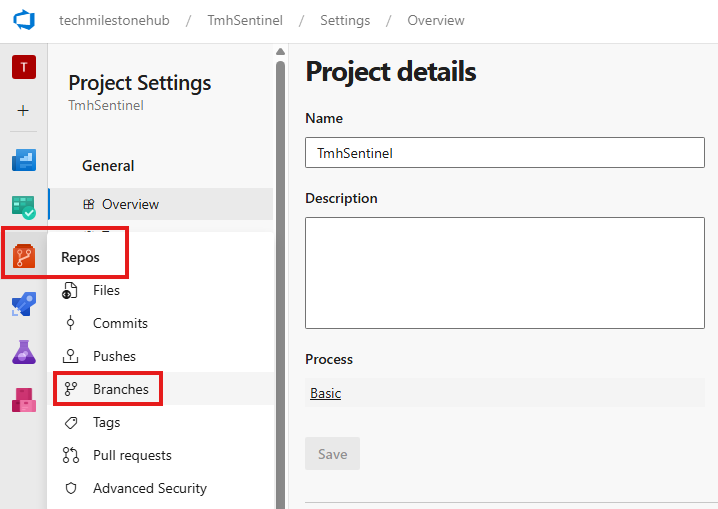Select the Repos flyout header
This screenshot has width=718, height=509.
80,257
